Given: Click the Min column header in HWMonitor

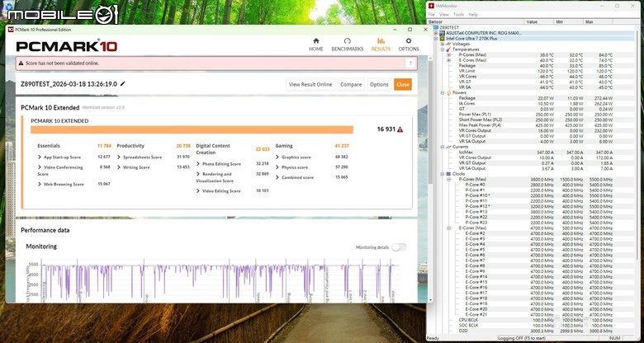Looking at the screenshot, I should (568, 21).
